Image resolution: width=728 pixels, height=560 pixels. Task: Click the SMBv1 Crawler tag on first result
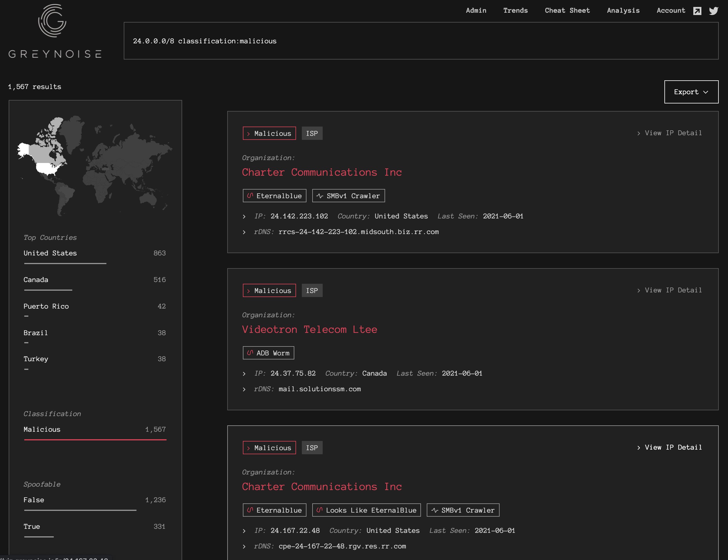coord(348,196)
